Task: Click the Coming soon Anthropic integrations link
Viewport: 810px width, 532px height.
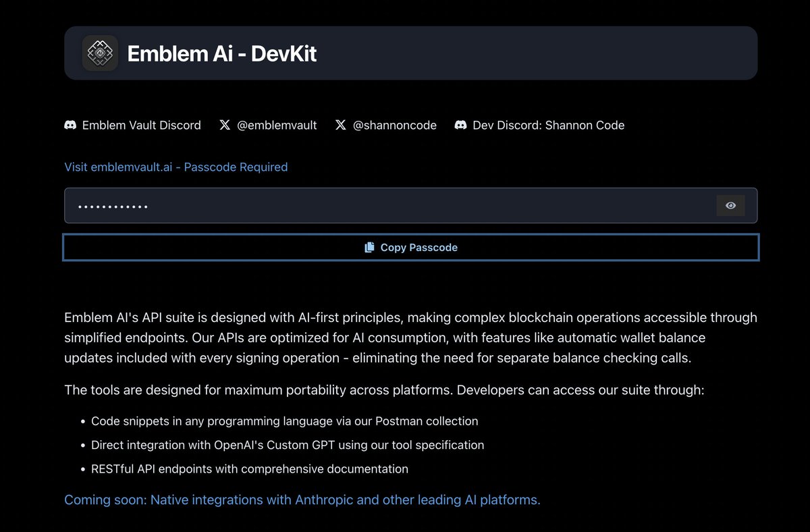Action: [302, 500]
